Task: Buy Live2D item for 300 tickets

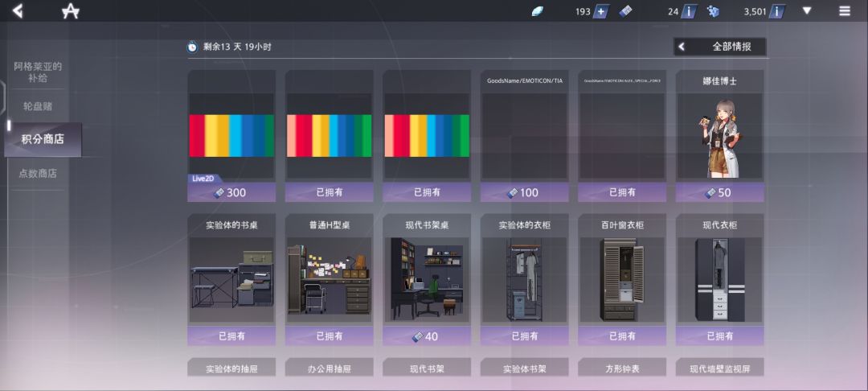Action: coord(231,192)
